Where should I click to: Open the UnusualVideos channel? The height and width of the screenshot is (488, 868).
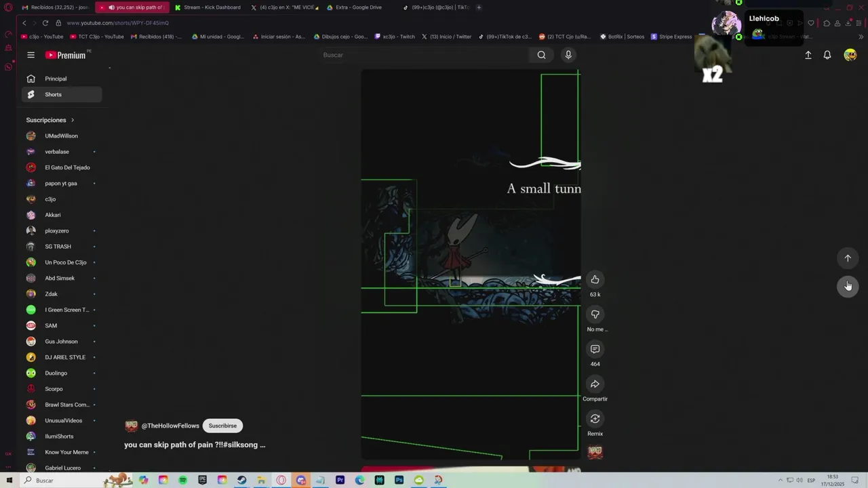tap(62, 420)
